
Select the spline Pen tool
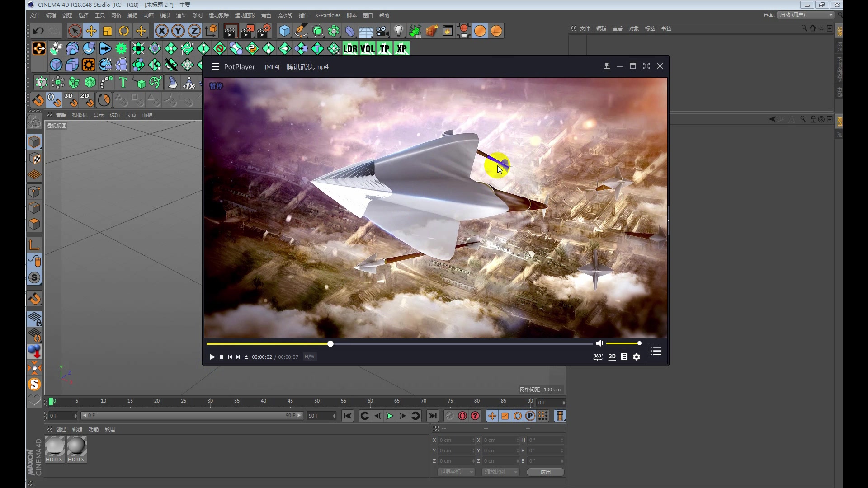click(301, 31)
